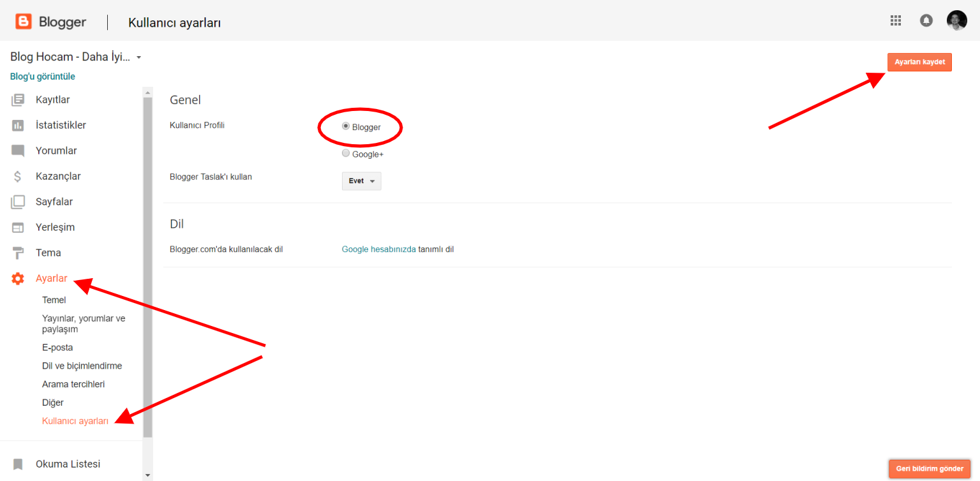Click the Ayarları kaydet button
Viewport: 980px width, 481px height.
click(x=919, y=62)
